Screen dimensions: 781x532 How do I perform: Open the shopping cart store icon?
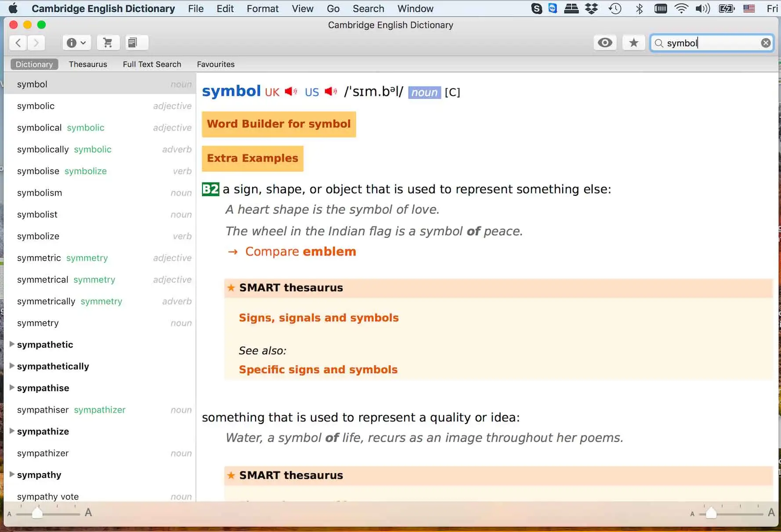point(108,43)
